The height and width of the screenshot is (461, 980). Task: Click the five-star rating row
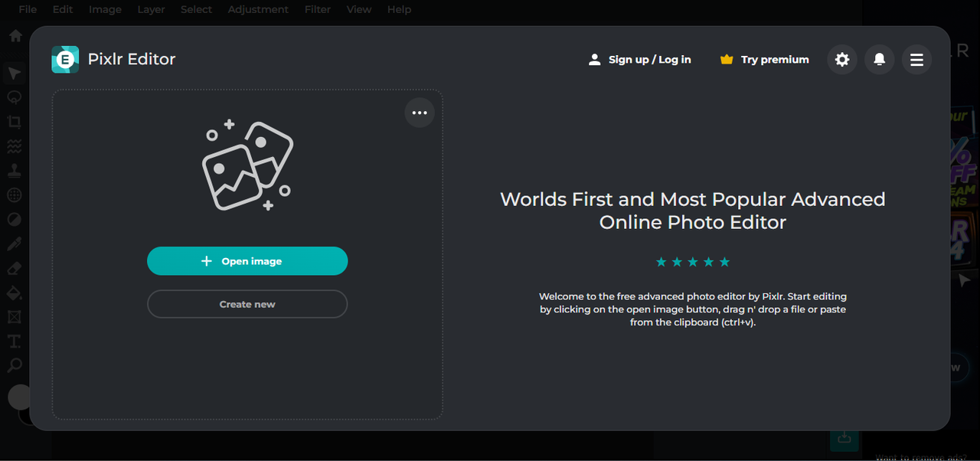693,262
